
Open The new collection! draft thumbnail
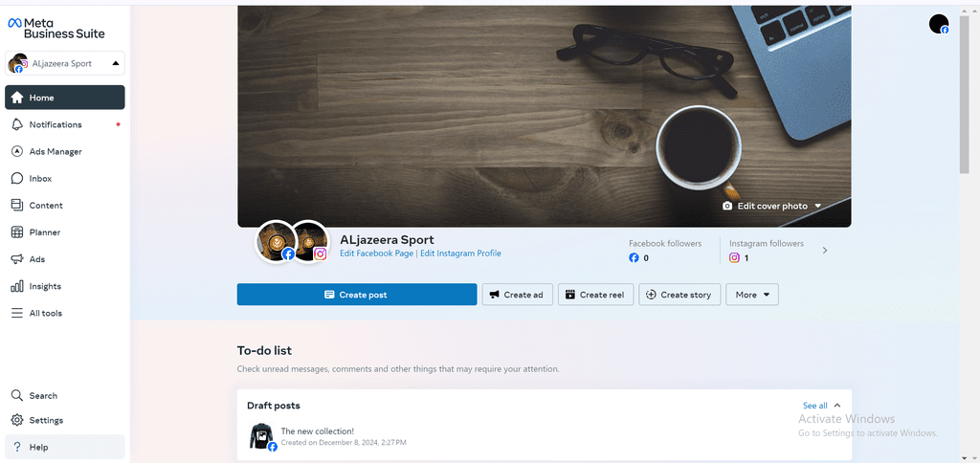[260, 435]
